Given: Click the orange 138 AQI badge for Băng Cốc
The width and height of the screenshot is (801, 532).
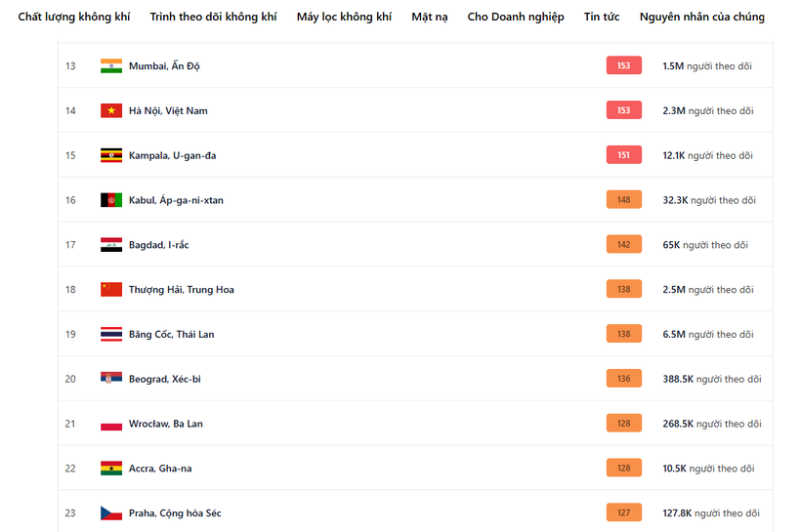Looking at the screenshot, I should [623, 335].
